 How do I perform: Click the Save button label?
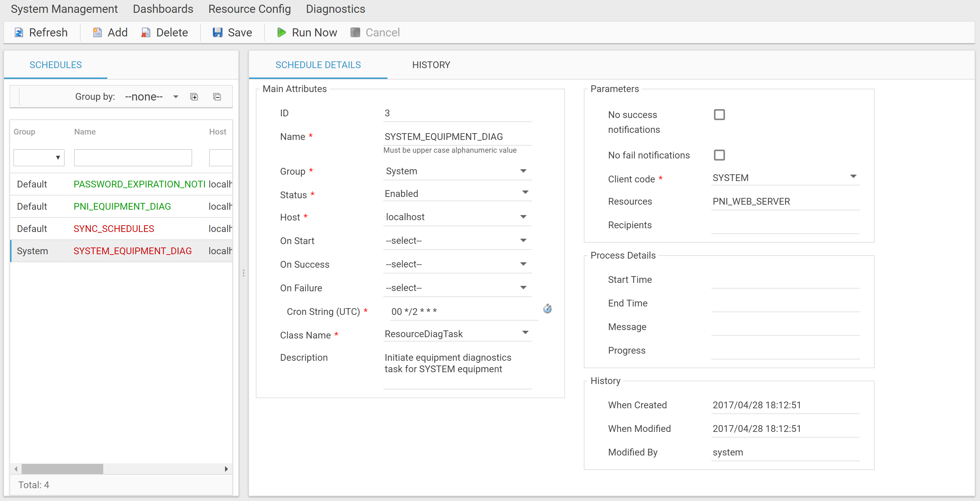pyautogui.click(x=240, y=33)
